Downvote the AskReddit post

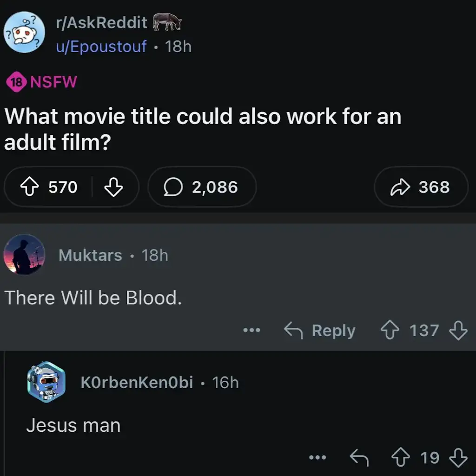pos(113,187)
